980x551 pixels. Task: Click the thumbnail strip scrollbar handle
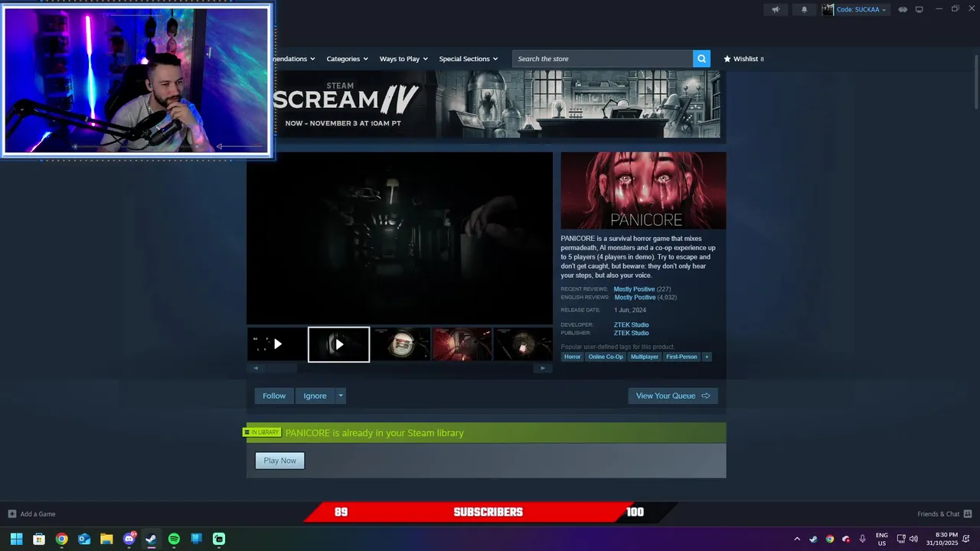click(x=281, y=368)
